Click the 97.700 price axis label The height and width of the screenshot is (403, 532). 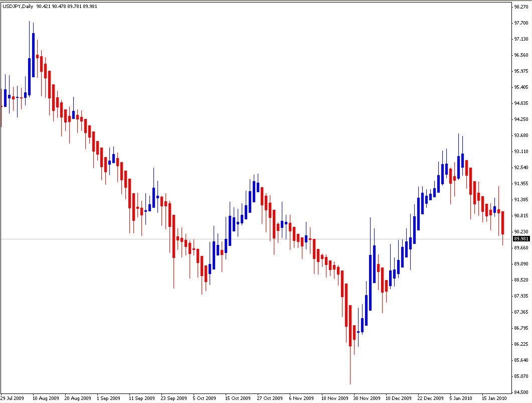(x=521, y=23)
